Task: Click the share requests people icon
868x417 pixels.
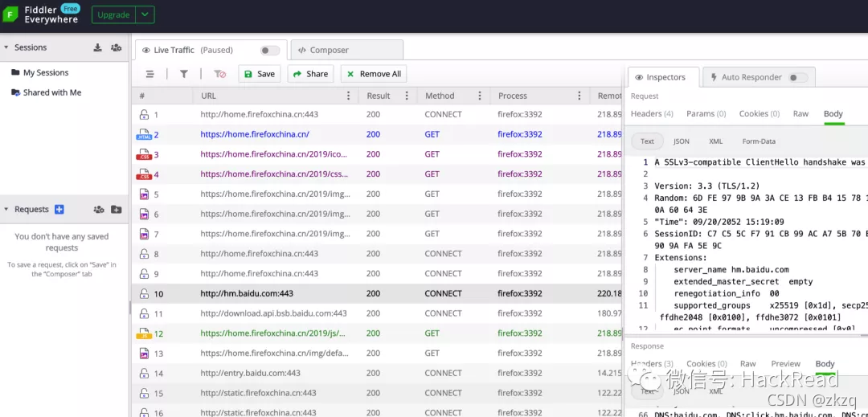Action: pos(99,209)
